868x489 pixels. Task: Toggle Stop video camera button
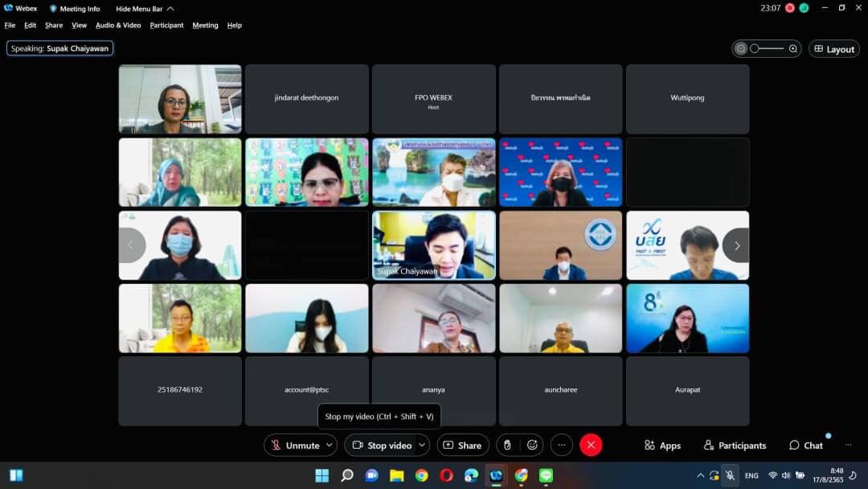pyautogui.click(x=382, y=445)
